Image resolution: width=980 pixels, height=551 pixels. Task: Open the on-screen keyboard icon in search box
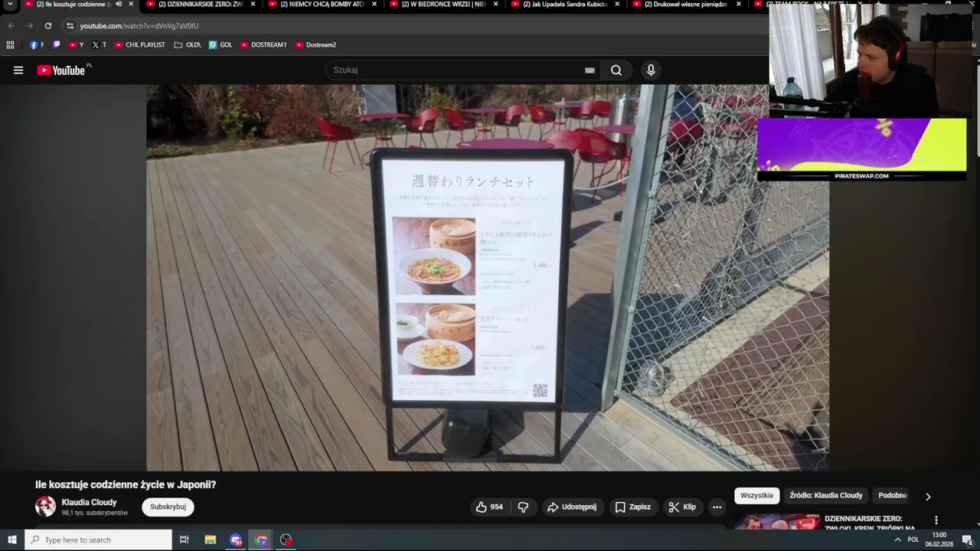point(590,70)
